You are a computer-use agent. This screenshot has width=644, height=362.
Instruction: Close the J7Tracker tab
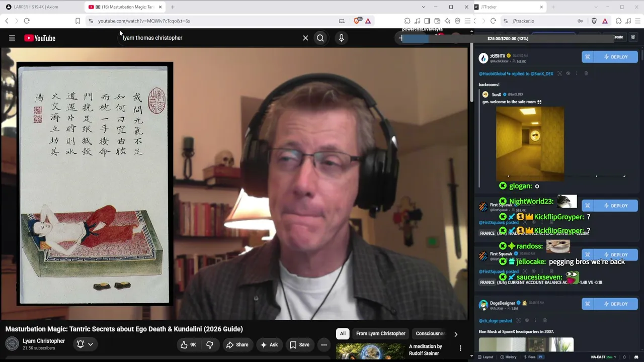(x=541, y=7)
